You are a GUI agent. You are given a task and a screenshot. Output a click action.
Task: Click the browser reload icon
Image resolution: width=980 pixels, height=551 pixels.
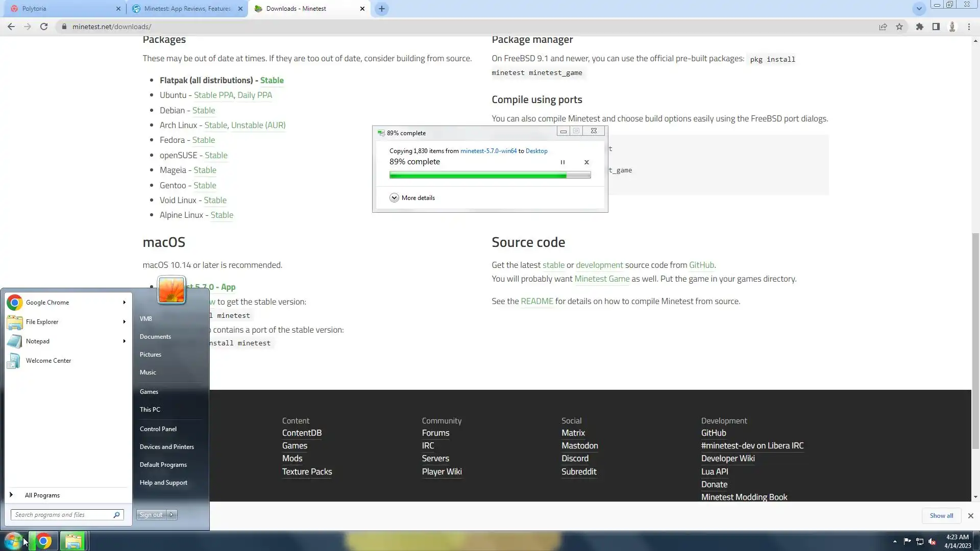coord(44,27)
